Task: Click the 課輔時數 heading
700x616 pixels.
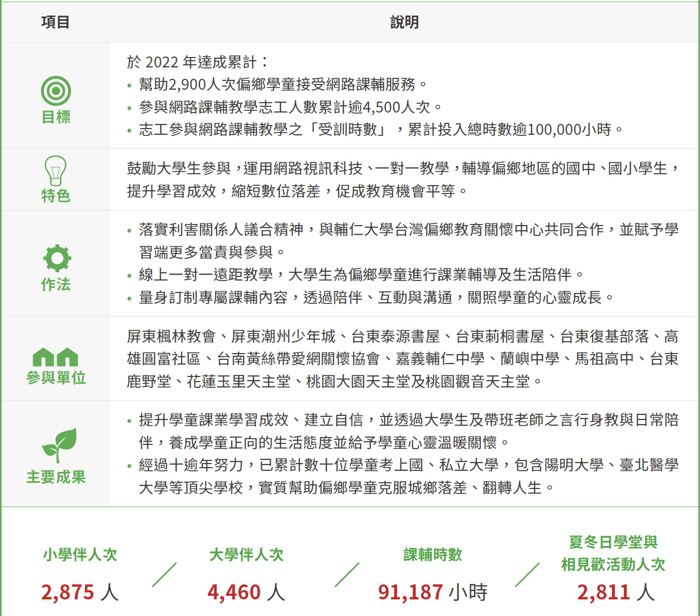Action: pyautogui.click(x=433, y=555)
